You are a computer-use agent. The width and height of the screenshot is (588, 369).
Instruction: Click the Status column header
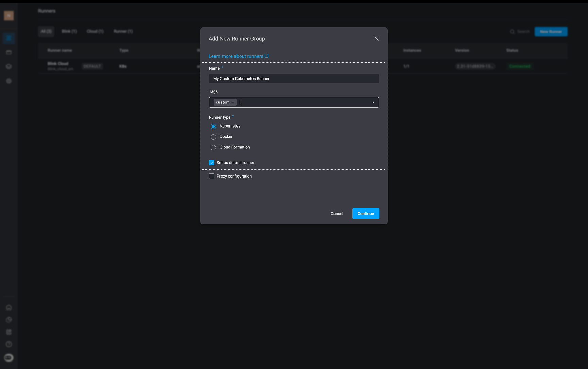pos(512,50)
